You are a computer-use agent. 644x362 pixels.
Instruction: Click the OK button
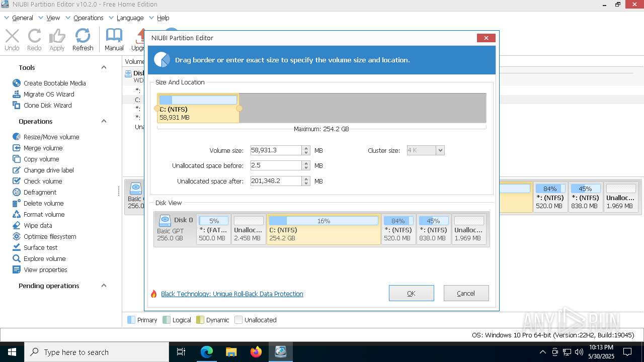[411, 293]
